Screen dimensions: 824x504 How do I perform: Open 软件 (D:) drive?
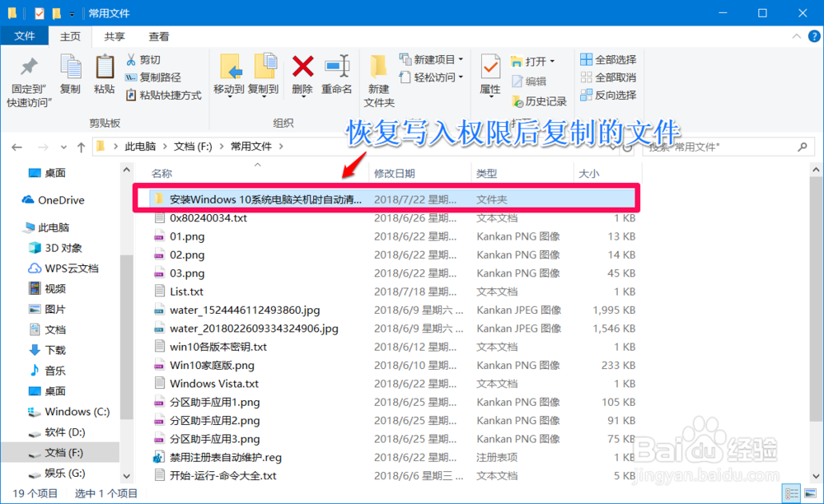[57, 432]
